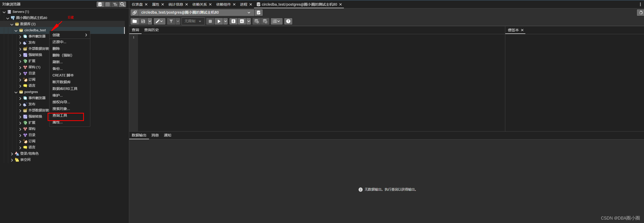Image resolution: width=644 pixels, height=223 pixels.
Task: Click the new query tool icon beside connection bar
Action: [259, 13]
